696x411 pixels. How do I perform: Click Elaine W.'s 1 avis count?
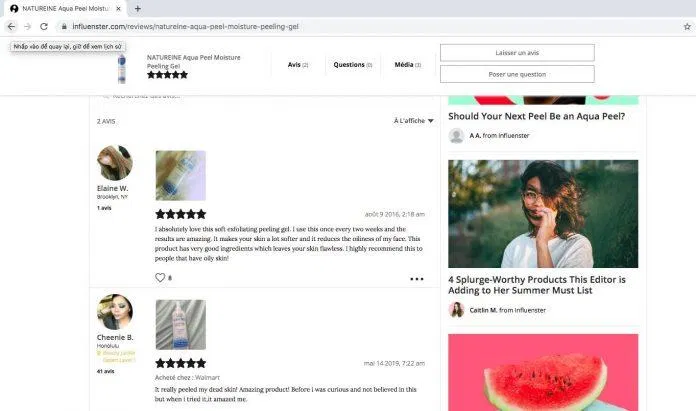104,208
